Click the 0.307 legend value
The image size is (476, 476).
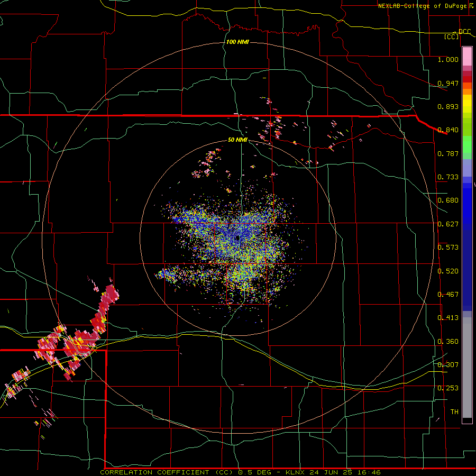(x=448, y=364)
